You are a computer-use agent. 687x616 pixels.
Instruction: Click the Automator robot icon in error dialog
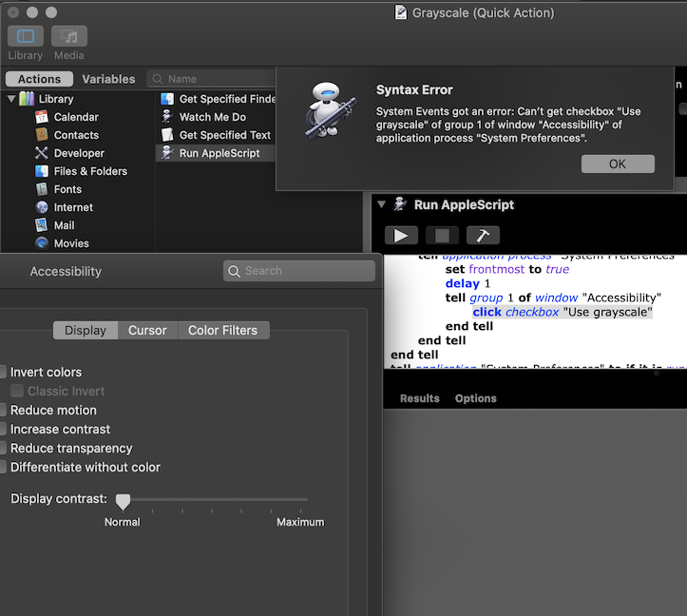[x=331, y=110]
